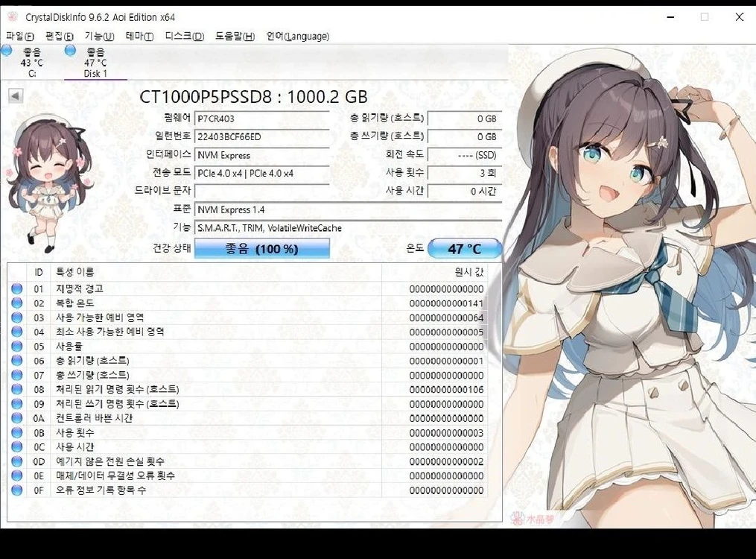Click the 47 °C temperature button
Screen dimensions: 756x559
[x=465, y=249]
